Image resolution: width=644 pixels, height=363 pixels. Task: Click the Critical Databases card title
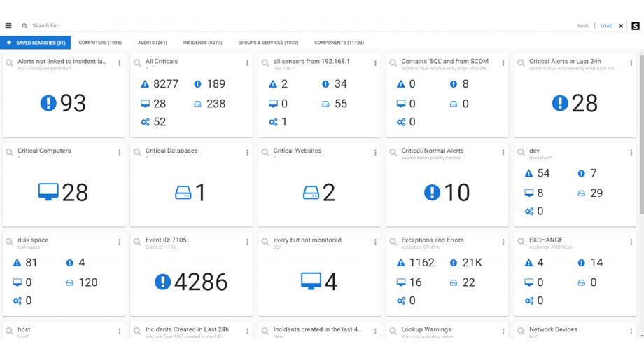[x=171, y=151]
